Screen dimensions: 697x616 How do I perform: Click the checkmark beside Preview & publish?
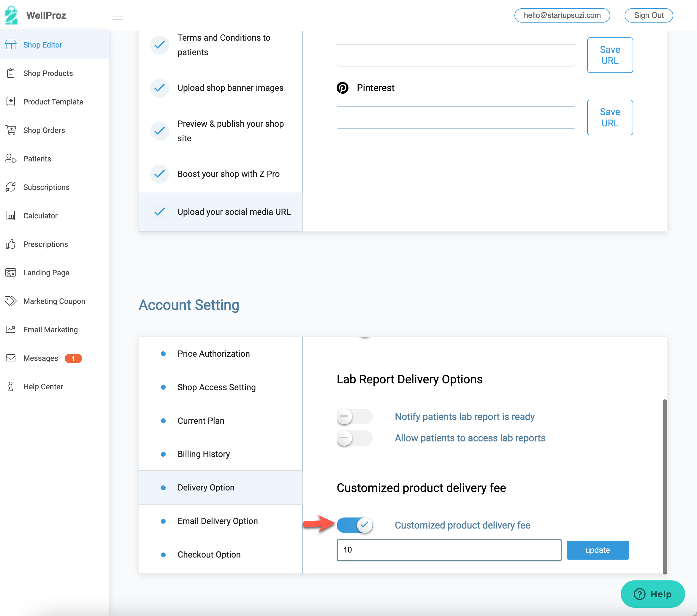160,131
